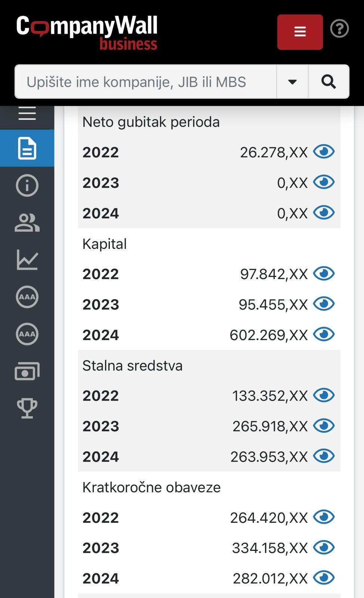Viewport: 364px width, 598px height.
Task: Expand the search filter dropdown arrow
Action: tap(292, 82)
